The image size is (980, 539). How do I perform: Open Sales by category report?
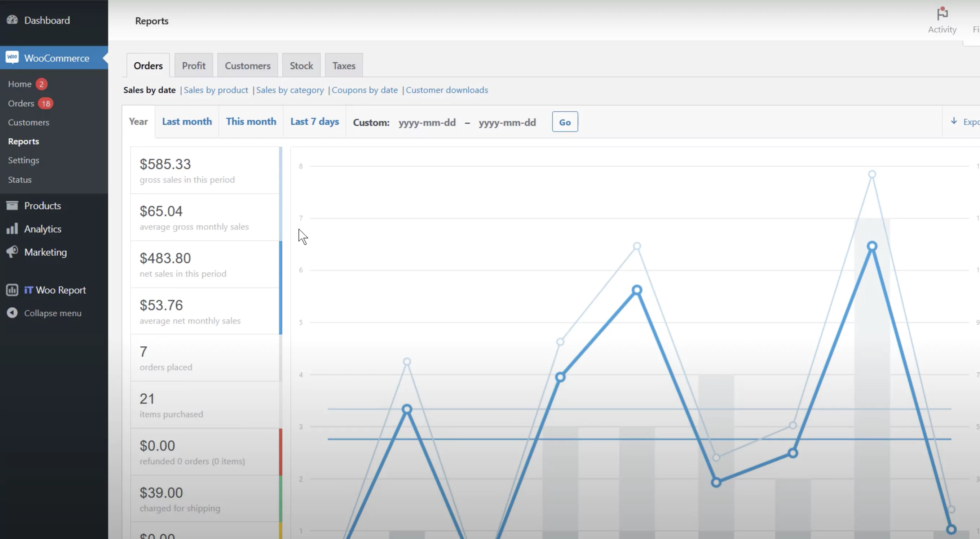click(x=290, y=90)
